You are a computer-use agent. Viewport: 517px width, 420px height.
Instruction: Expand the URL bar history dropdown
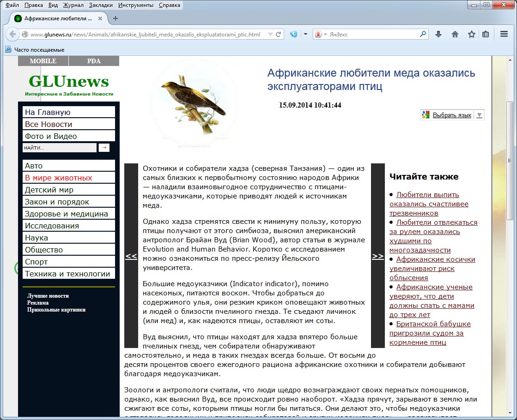pos(270,34)
